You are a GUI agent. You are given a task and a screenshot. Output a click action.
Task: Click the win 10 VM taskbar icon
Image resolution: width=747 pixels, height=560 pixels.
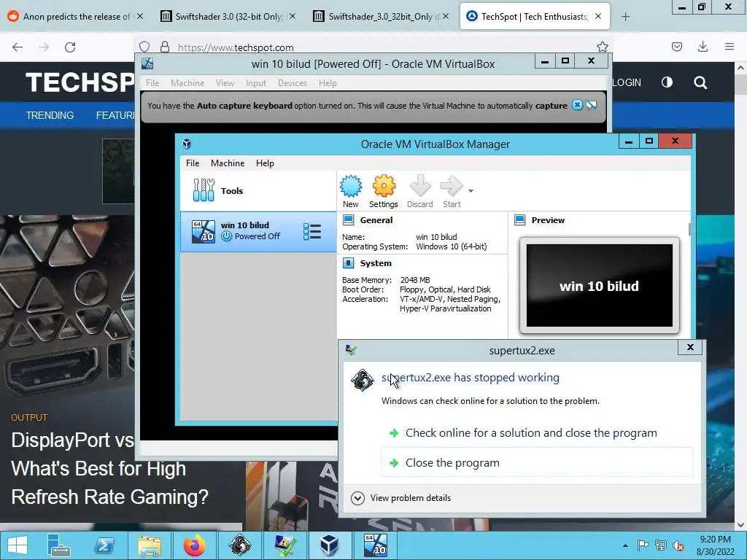[375, 545]
